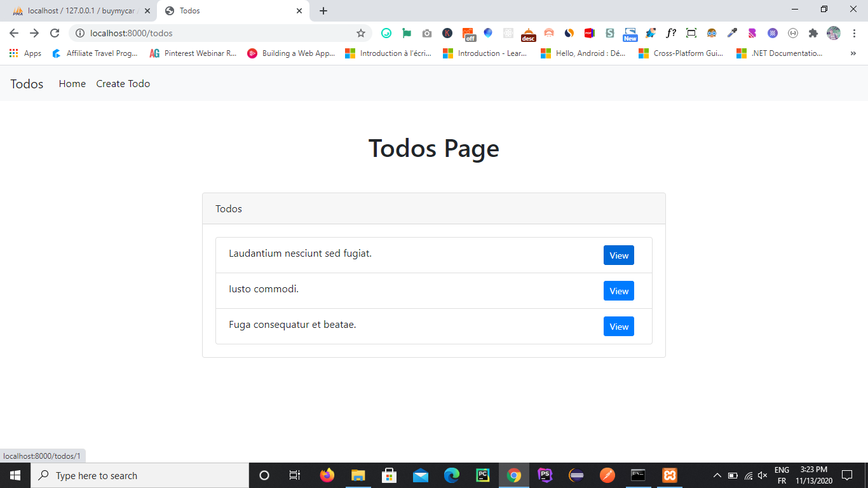Open the Postman taskbar icon

pyautogui.click(x=607, y=475)
